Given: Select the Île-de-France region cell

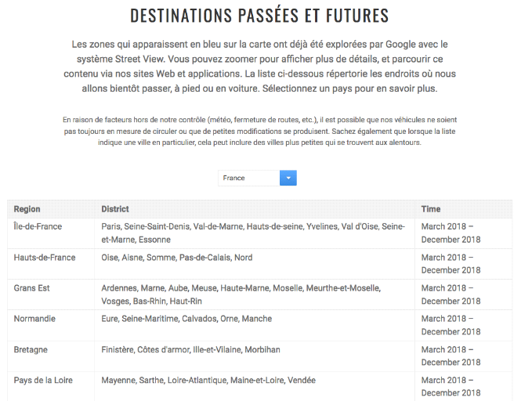Looking at the screenshot, I should coord(38,226).
